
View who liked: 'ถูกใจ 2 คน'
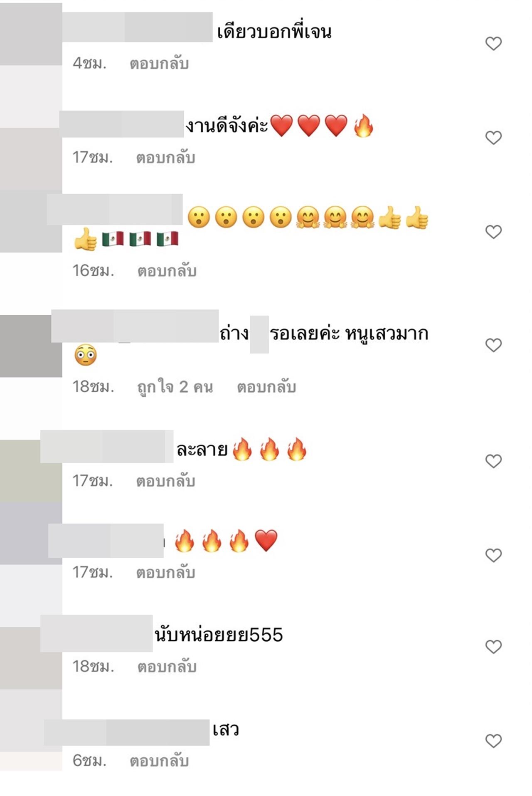[175, 387]
